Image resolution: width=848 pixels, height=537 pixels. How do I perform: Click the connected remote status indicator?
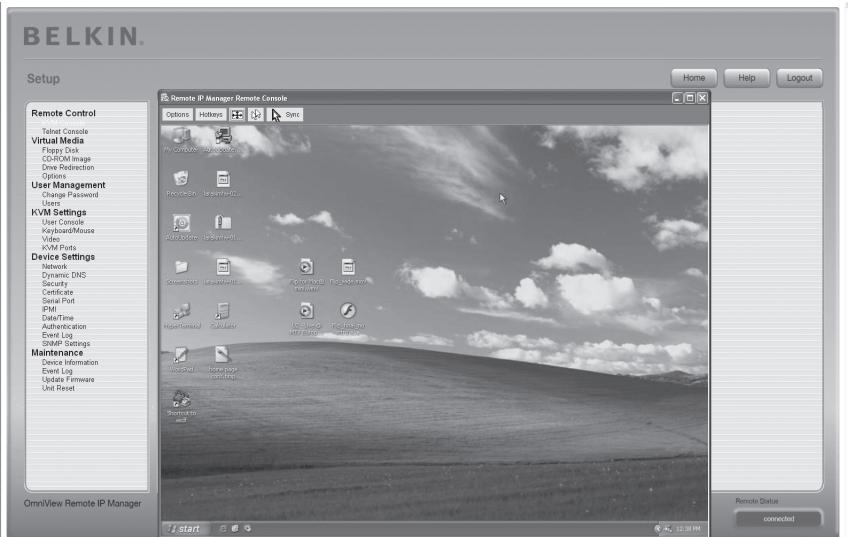click(x=779, y=519)
